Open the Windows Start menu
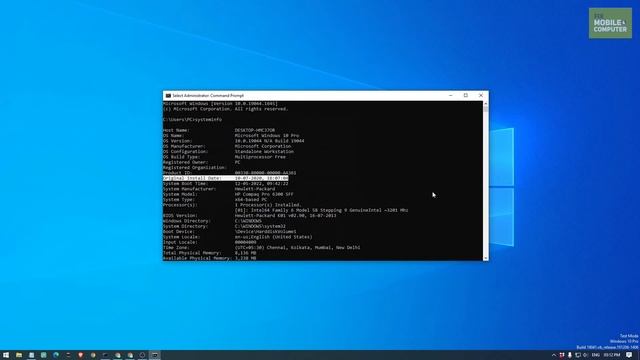 [x=6, y=355]
